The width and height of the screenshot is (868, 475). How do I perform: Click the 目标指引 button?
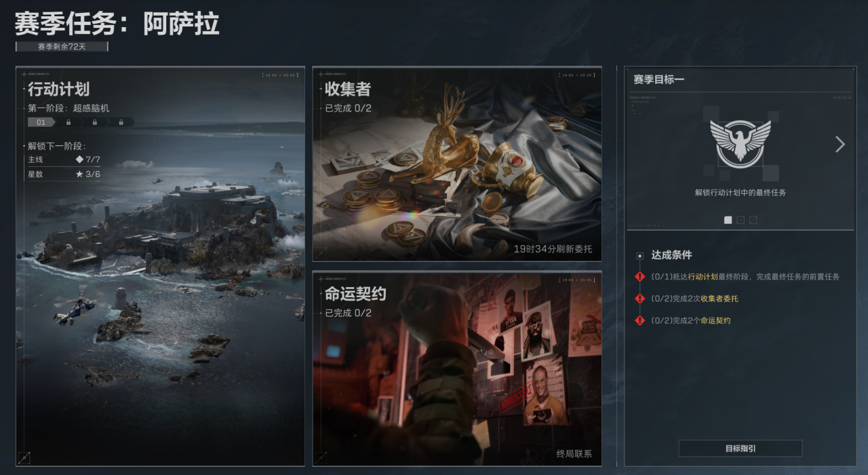pos(741,449)
